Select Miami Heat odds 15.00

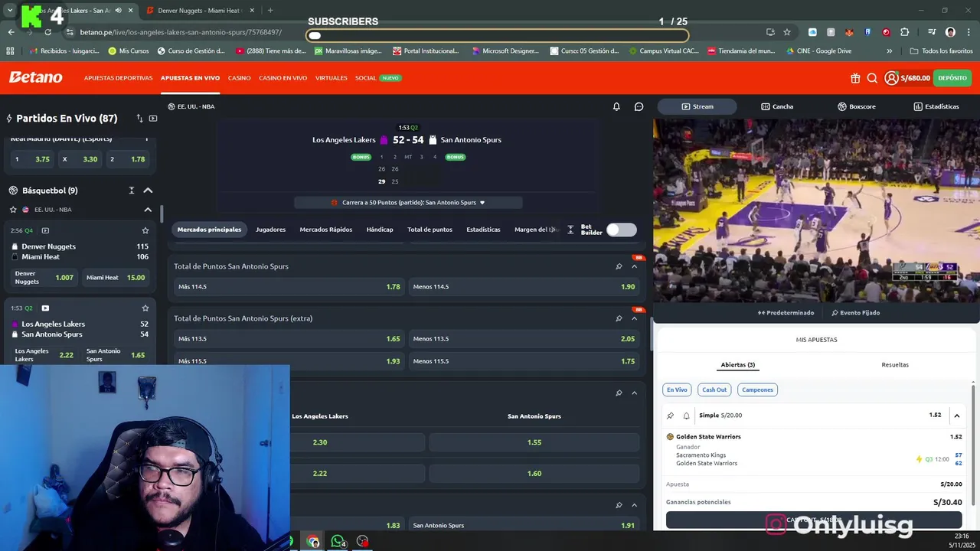pos(116,278)
